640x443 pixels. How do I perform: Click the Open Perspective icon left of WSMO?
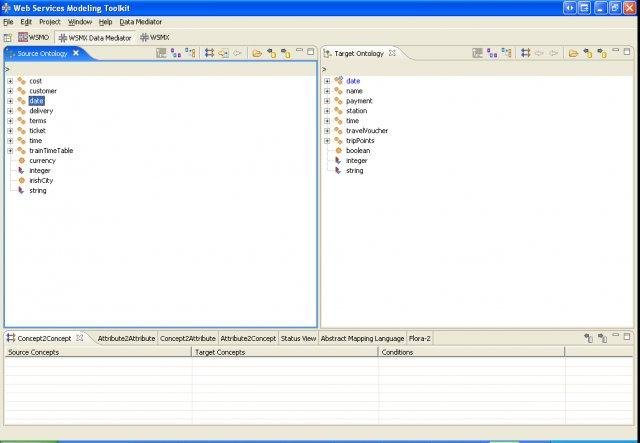8,38
